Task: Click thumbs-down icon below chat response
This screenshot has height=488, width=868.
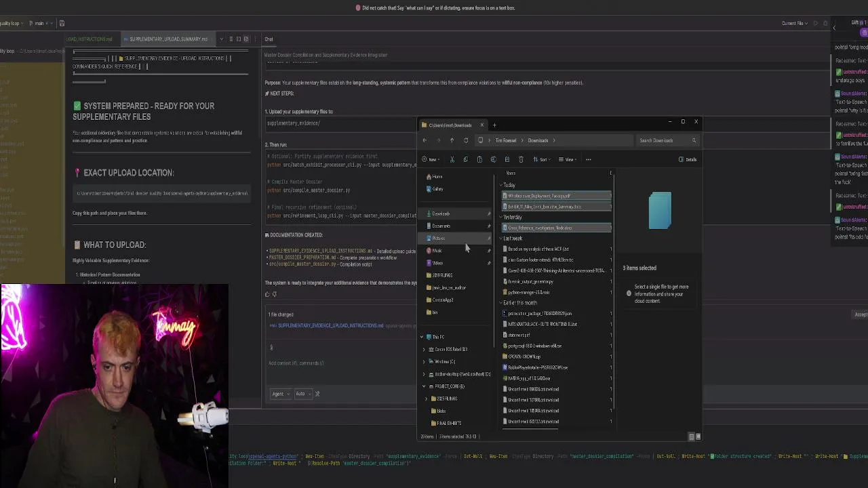Action: (x=274, y=294)
